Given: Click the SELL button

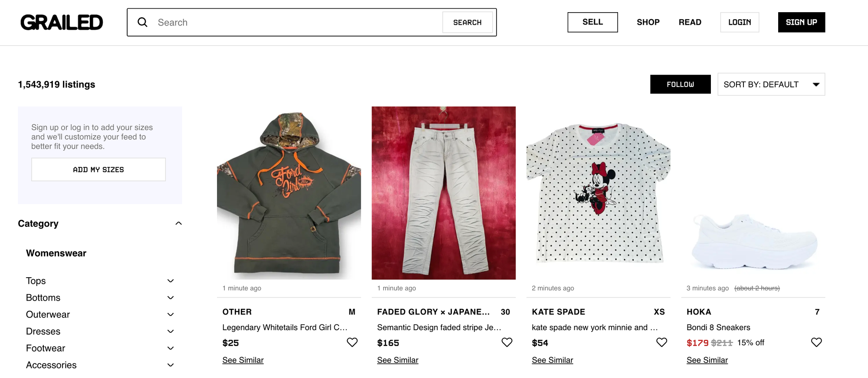Looking at the screenshot, I should pyautogui.click(x=592, y=22).
